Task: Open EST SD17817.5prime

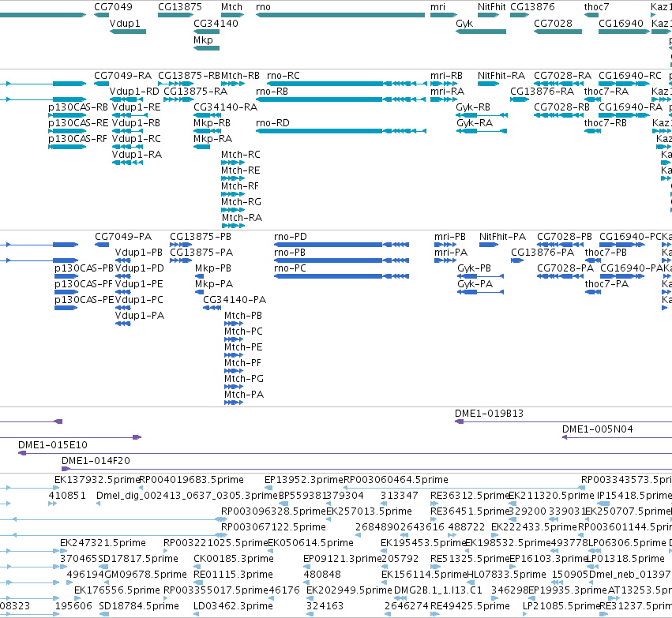Action: 138,559
